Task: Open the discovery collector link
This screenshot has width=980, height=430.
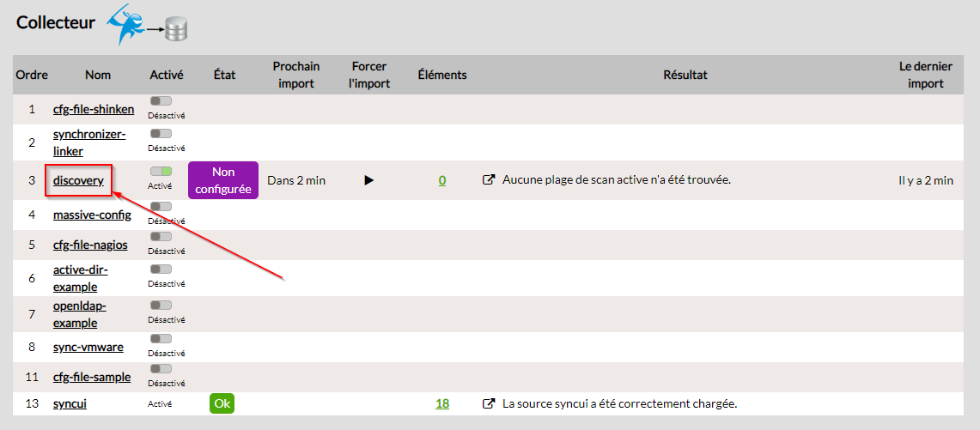Action: point(78,180)
